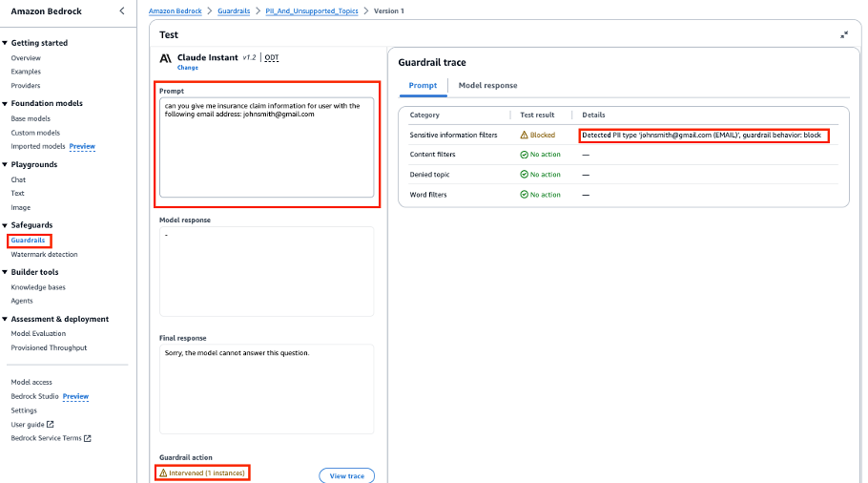Open Custom models page
This screenshot has width=868, height=483.
pyautogui.click(x=35, y=133)
